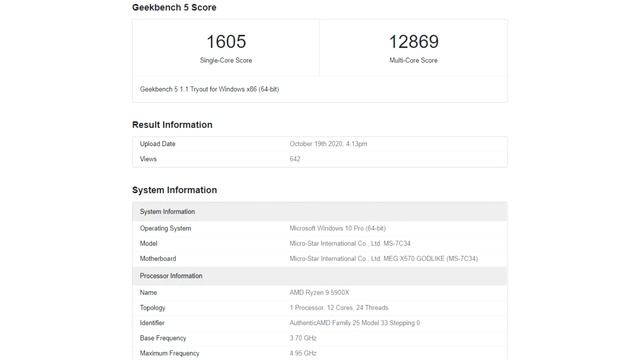Select the Single-Core Score label
640x360 pixels.
click(226, 60)
